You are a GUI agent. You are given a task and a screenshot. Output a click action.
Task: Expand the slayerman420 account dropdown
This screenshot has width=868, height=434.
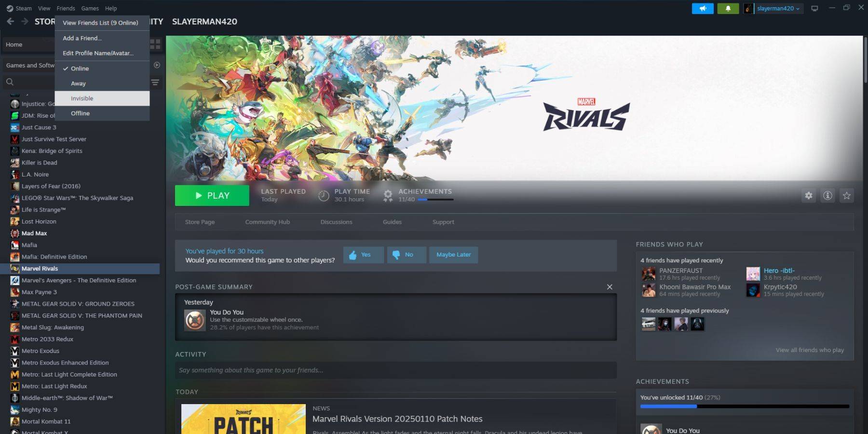(777, 8)
